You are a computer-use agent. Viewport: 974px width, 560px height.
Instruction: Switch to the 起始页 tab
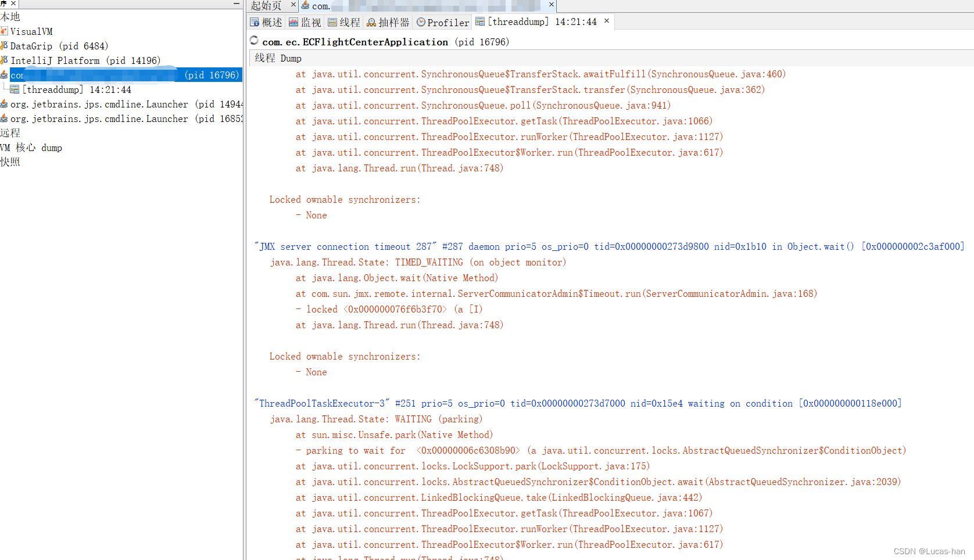[266, 6]
